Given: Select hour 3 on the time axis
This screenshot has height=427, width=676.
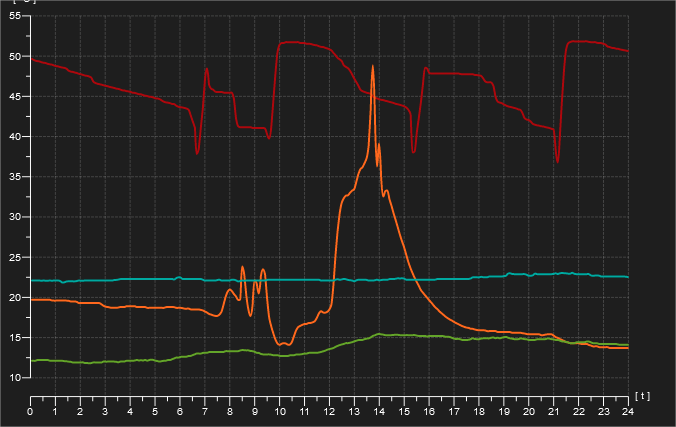Looking at the screenshot, I should tap(105, 412).
